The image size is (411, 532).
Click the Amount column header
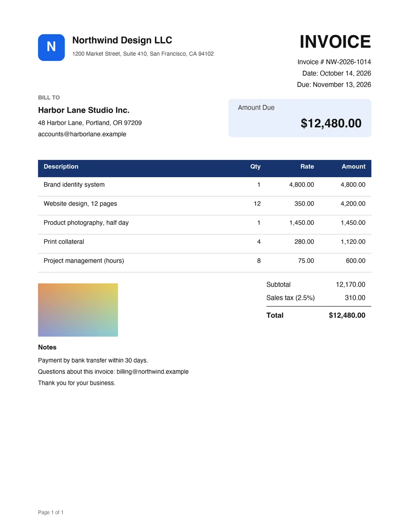point(353,167)
